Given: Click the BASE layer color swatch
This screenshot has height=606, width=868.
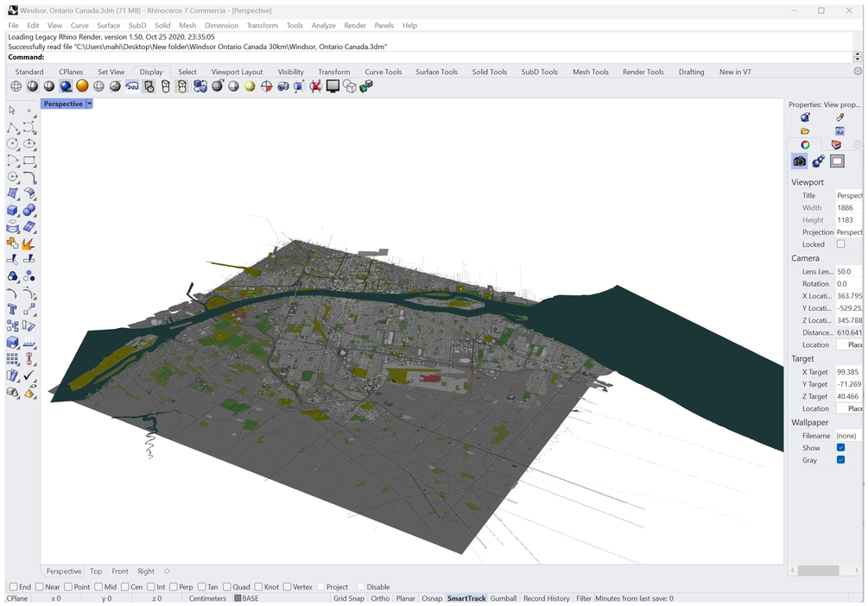Looking at the screenshot, I should click(238, 598).
